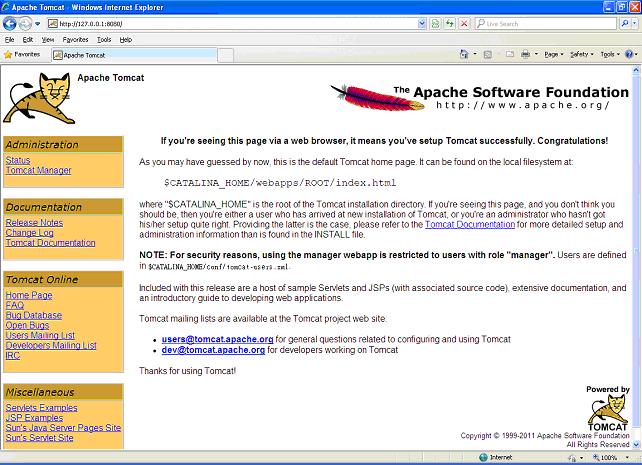Open the Help menu
Viewport: 642px width, 465px height.
coord(126,40)
